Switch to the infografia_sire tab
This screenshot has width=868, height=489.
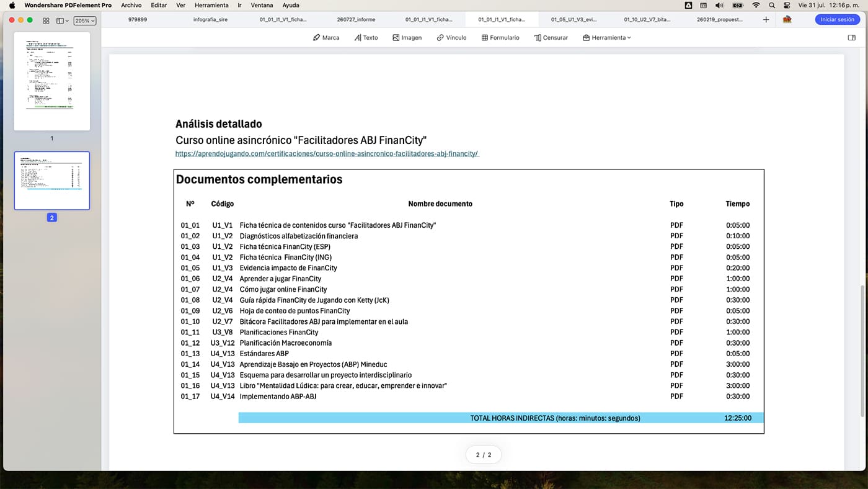210,20
